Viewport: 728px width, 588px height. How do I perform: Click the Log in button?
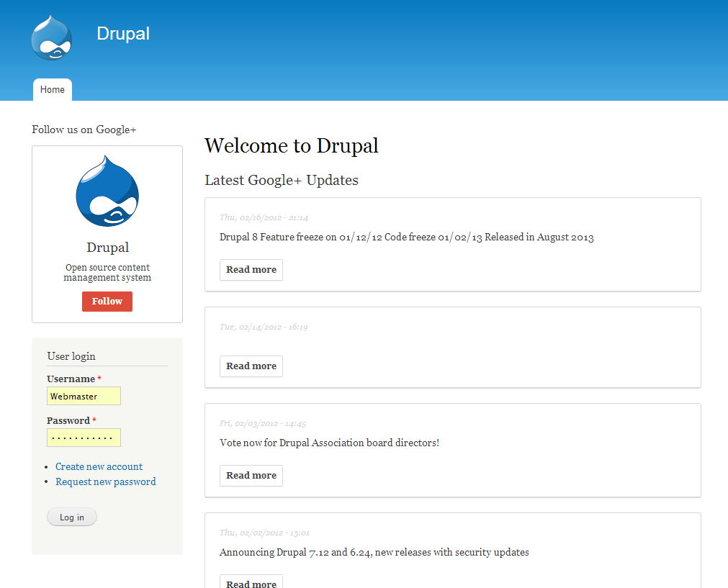click(x=72, y=517)
